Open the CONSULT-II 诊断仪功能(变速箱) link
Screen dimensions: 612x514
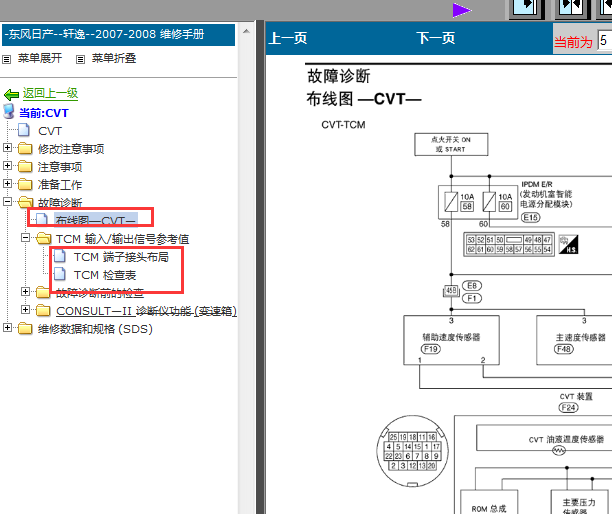pyautogui.click(x=146, y=311)
